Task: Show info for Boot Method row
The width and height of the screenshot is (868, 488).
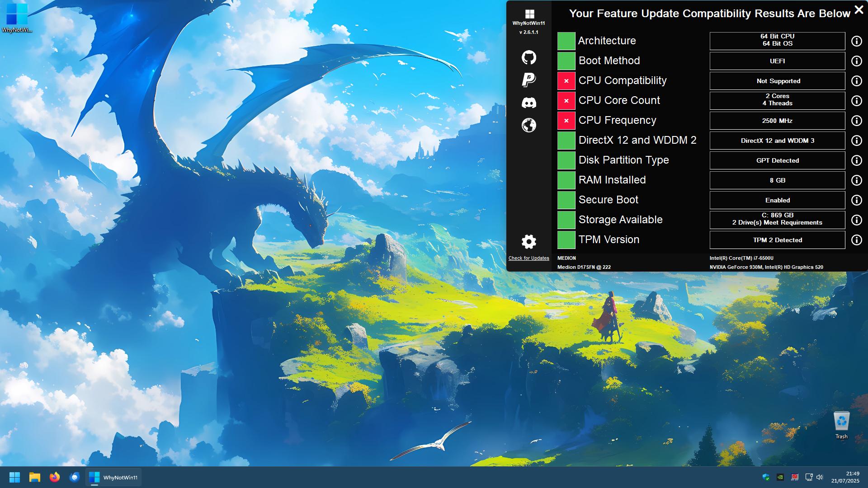Action: [856, 61]
